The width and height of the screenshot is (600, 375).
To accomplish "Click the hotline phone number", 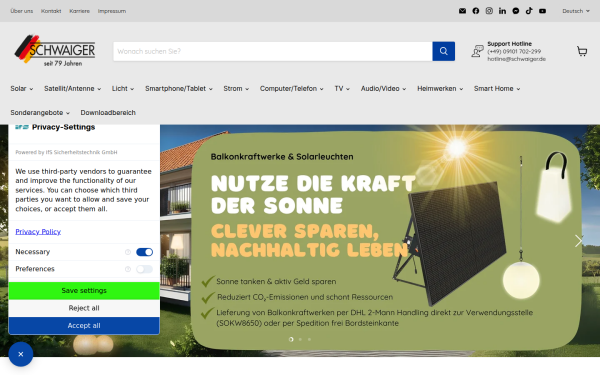I will point(514,51).
